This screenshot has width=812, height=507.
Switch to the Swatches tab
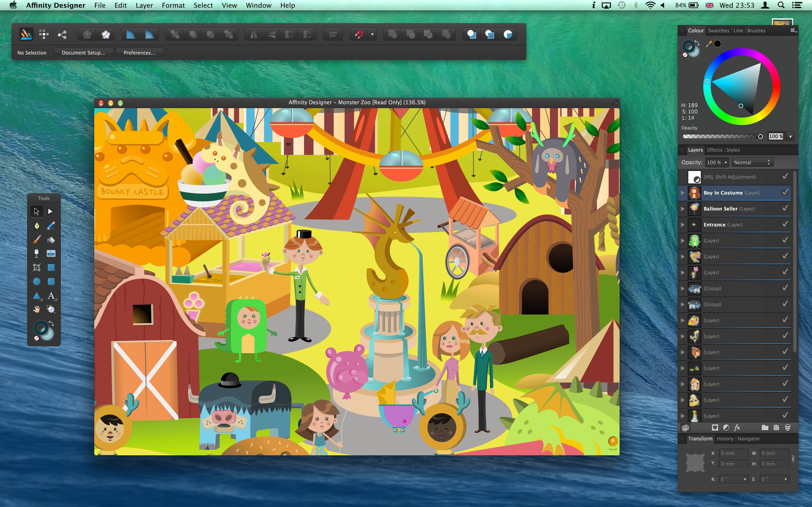718,30
